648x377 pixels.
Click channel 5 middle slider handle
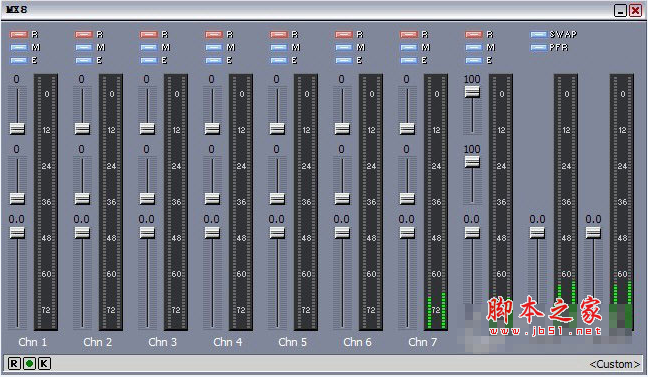pos(277,198)
